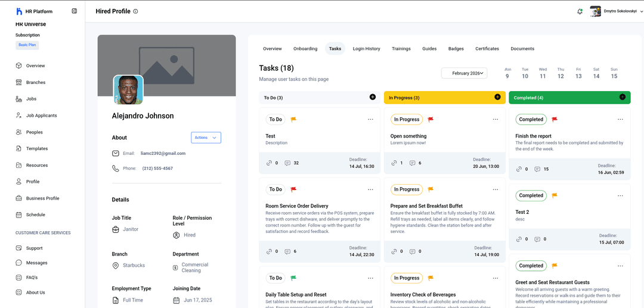The image size is (644, 308).
Task: Go to Job Applicants in sidebar
Action: click(x=41, y=116)
